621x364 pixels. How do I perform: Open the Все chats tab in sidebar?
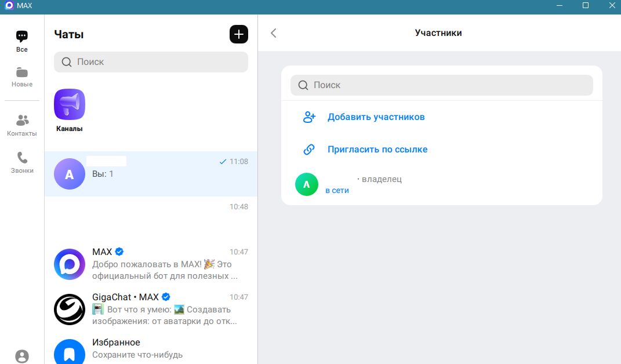tap(22, 41)
